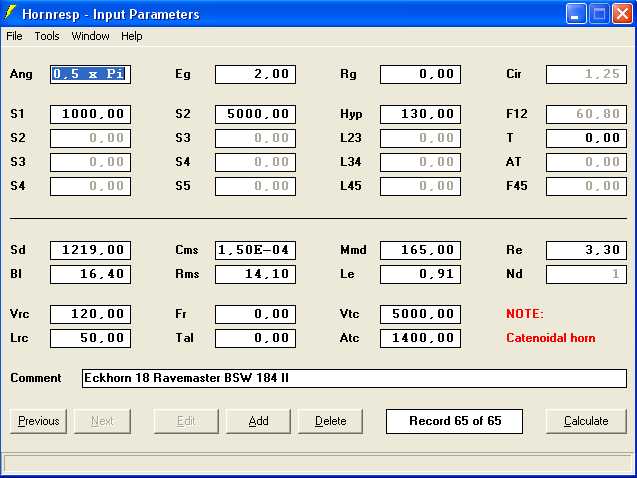Click the Calculate button
This screenshot has width=637, height=478.
[586, 421]
